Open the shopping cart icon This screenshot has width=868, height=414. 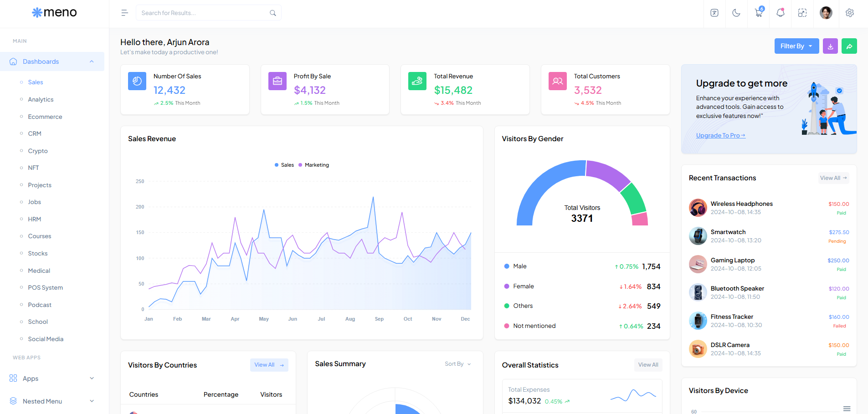(759, 13)
